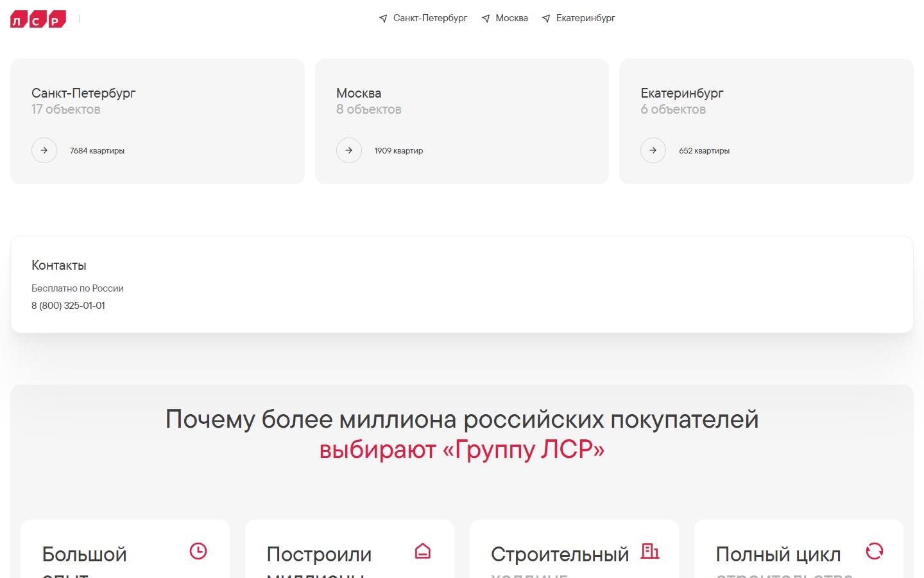Viewport: 924px width, 578px height.
Task: Click the refresh-cycle icon on Полный цикл card
Action: (x=875, y=551)
